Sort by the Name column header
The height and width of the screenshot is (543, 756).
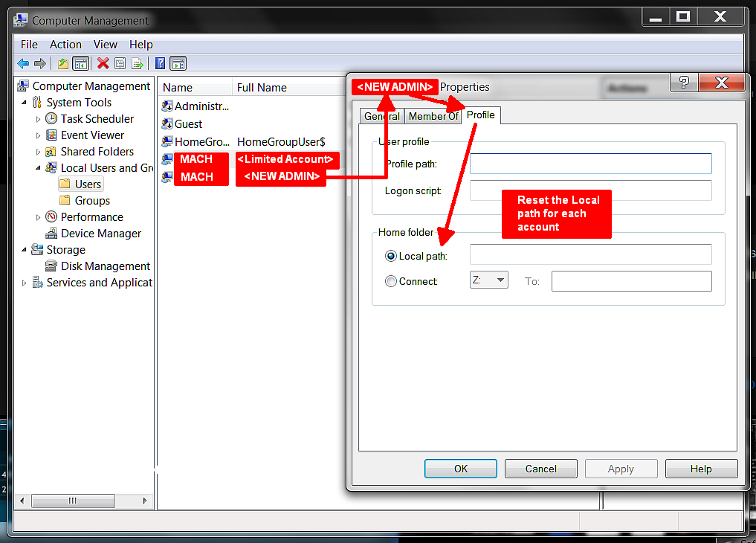click(195, 87)
